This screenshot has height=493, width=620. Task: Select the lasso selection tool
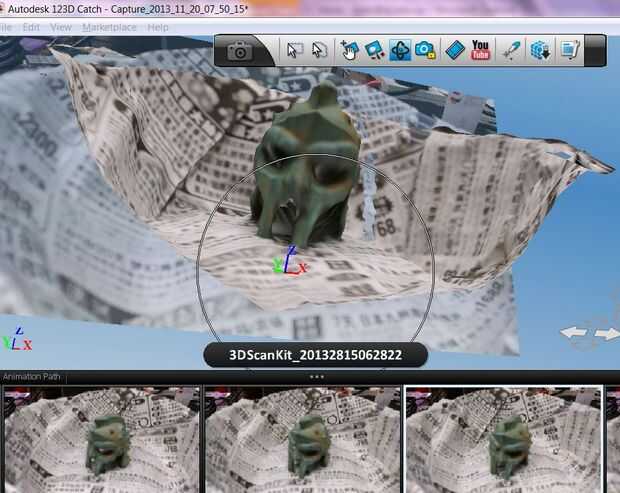pos(319,50)
